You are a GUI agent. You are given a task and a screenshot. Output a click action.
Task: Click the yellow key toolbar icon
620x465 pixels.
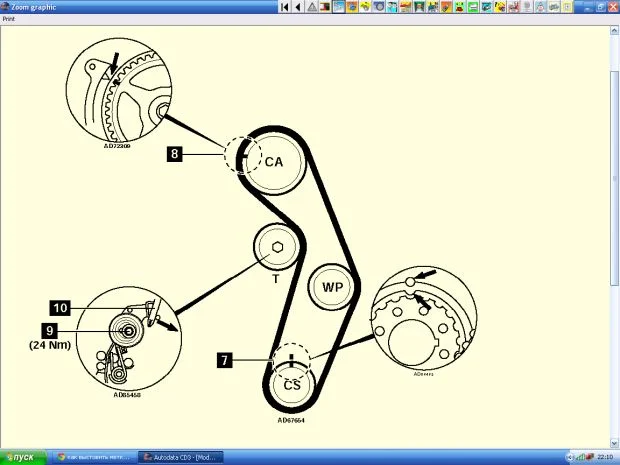(366, 6)
